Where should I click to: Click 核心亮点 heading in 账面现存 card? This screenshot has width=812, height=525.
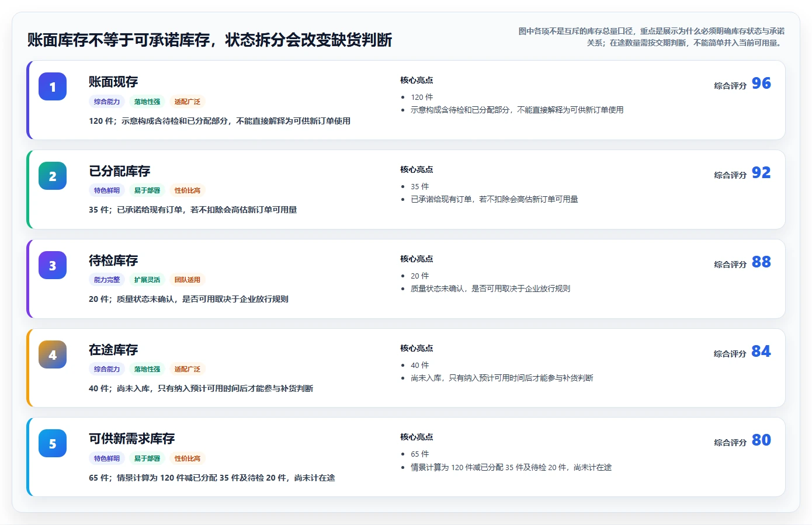point(417,81)
